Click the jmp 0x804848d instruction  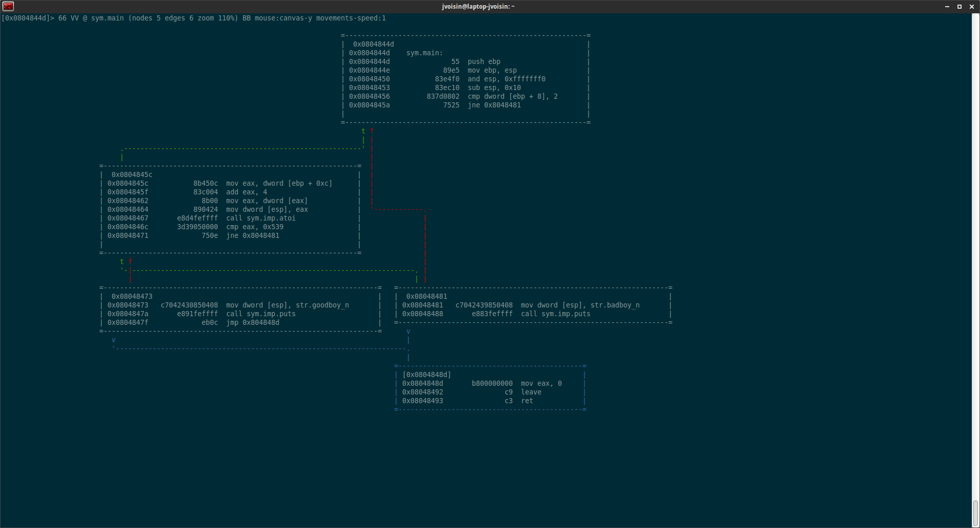(252, 322)
